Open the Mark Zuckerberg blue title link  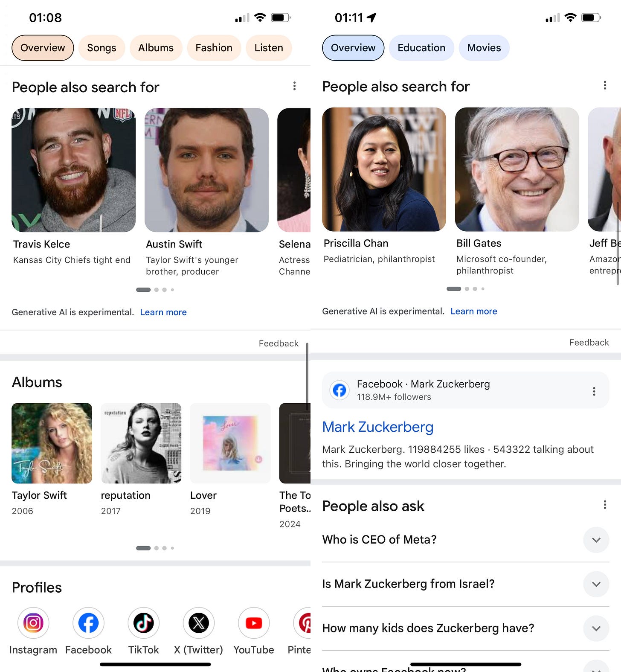(378, 427)
